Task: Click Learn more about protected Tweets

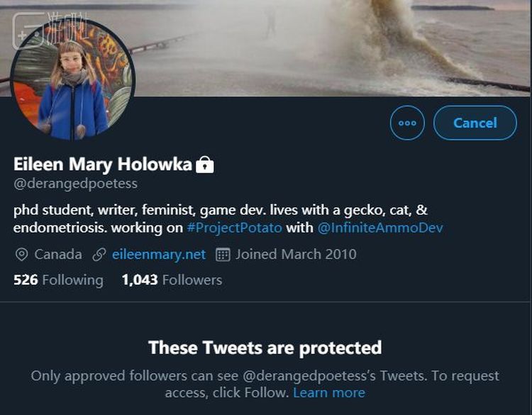Action: coord(329,392)
